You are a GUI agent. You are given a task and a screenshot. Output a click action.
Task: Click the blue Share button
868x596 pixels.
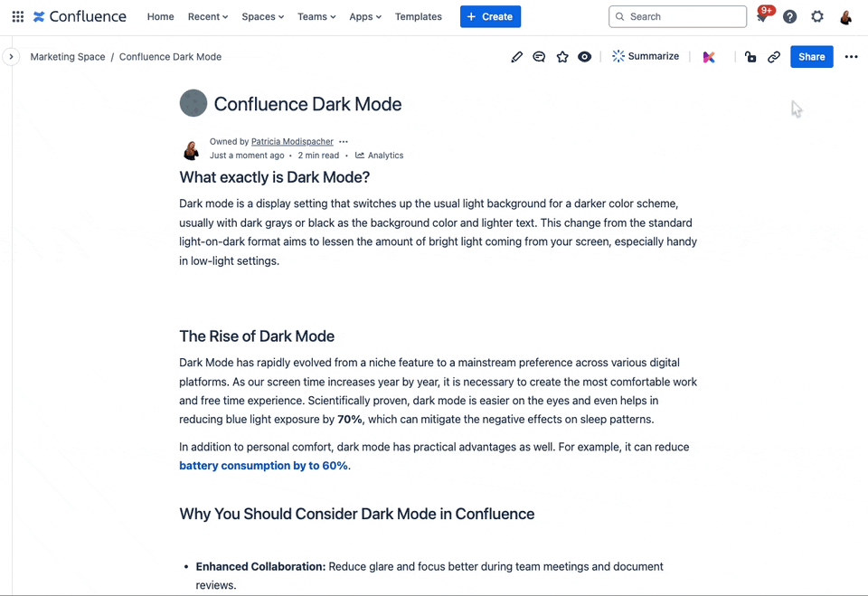tap(811, 56)
